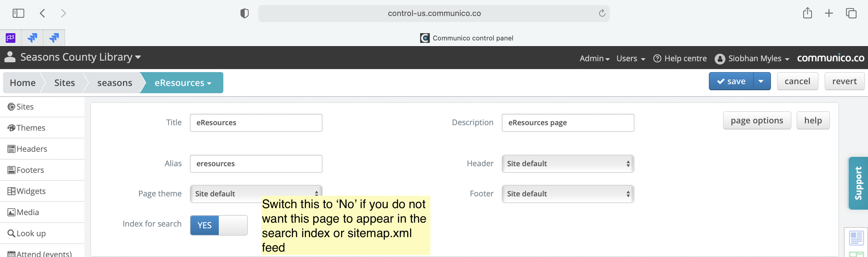
Task: Click the blue page layout icon at right
Action: pyautogui.click(x=856, y=238)
